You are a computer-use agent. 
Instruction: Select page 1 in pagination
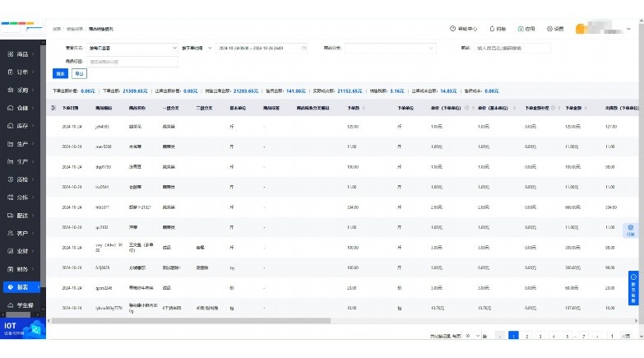pyautogui.click(x=513, y=337)
